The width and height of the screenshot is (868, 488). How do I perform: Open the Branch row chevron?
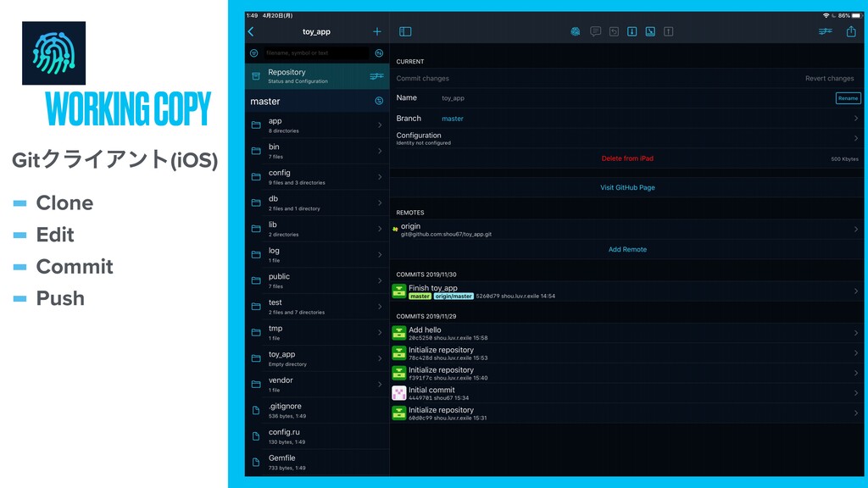click(856, 119)
